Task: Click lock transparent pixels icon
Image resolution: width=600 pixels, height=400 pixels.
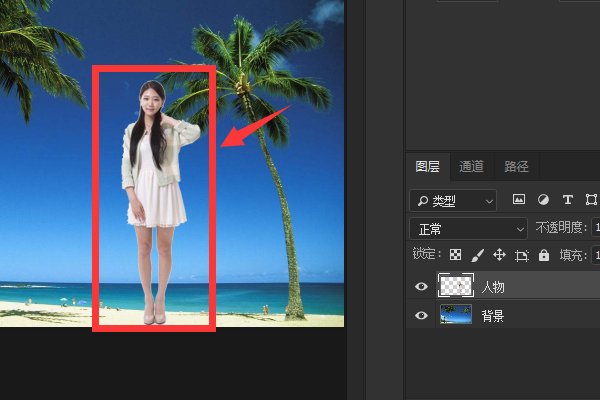Action: tap(455, 256)
